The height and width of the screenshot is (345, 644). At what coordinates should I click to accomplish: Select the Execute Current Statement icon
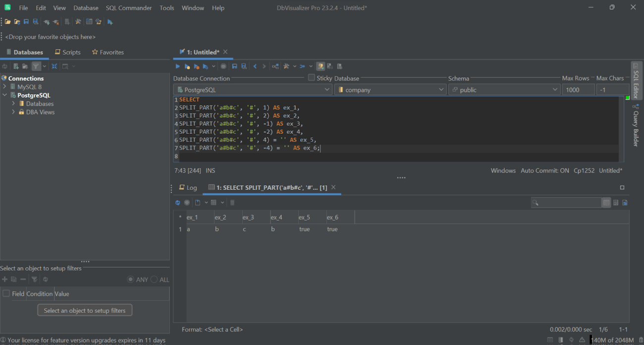[x=187, y=66]
